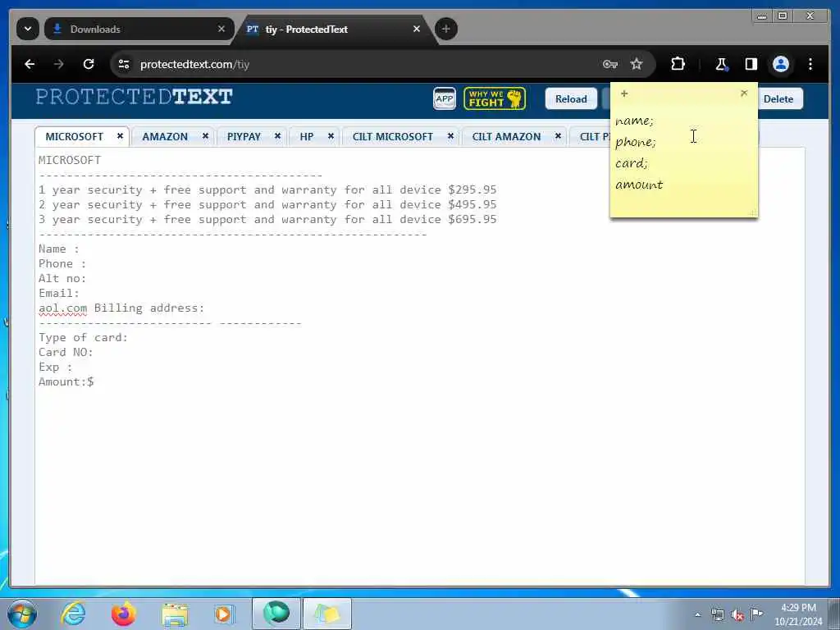Select the CILT MICROSOFT note tab
840x630 pixels.
click(393, 137)
